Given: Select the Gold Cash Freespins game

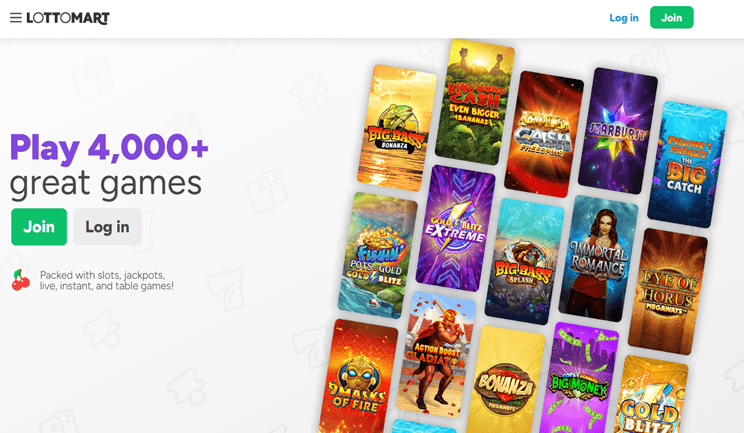Looking at the screenshot, I should coord(544,134).
